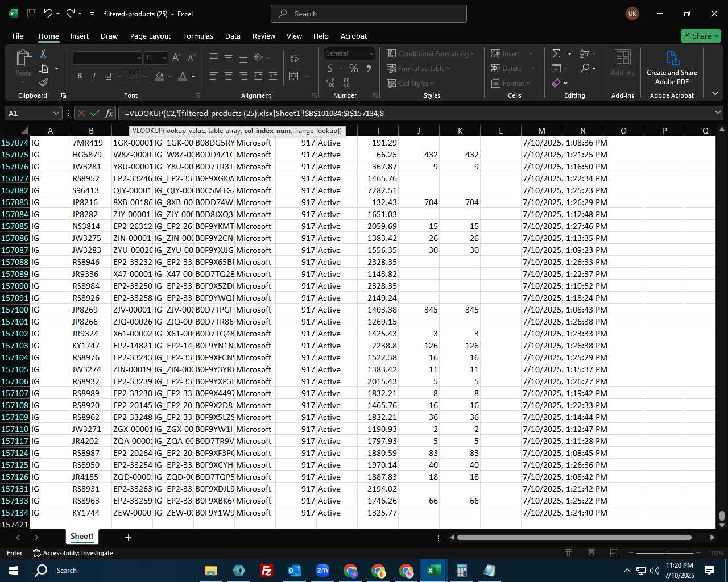Screen dimensions: 728x582
Task: Click the Undo arrow icon
Action: point(48,13)
